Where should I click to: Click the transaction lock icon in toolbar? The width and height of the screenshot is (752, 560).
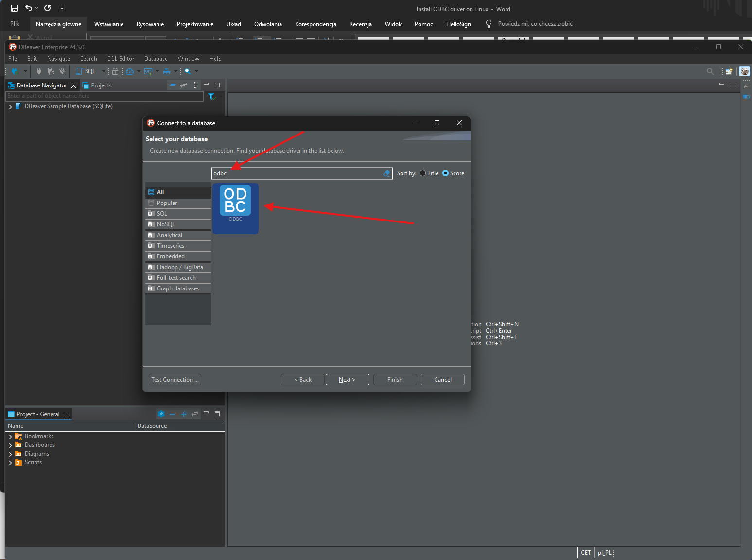pos(115,71)
